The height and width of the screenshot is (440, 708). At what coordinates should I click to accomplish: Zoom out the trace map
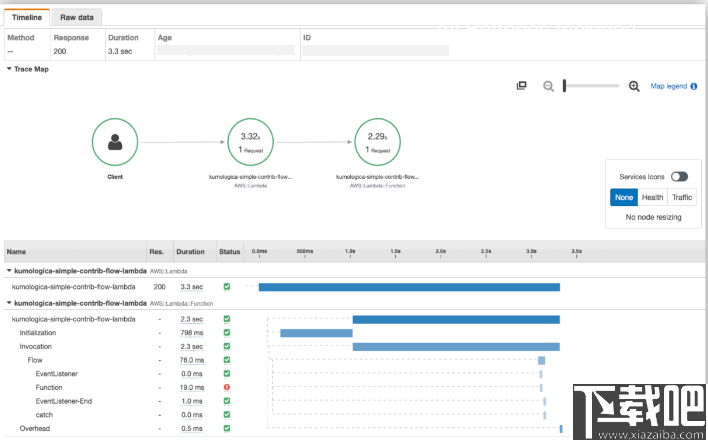pos(548,86)
